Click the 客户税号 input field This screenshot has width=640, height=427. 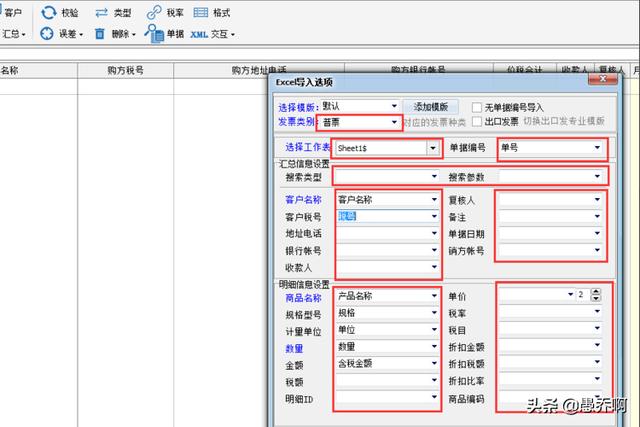380,216
